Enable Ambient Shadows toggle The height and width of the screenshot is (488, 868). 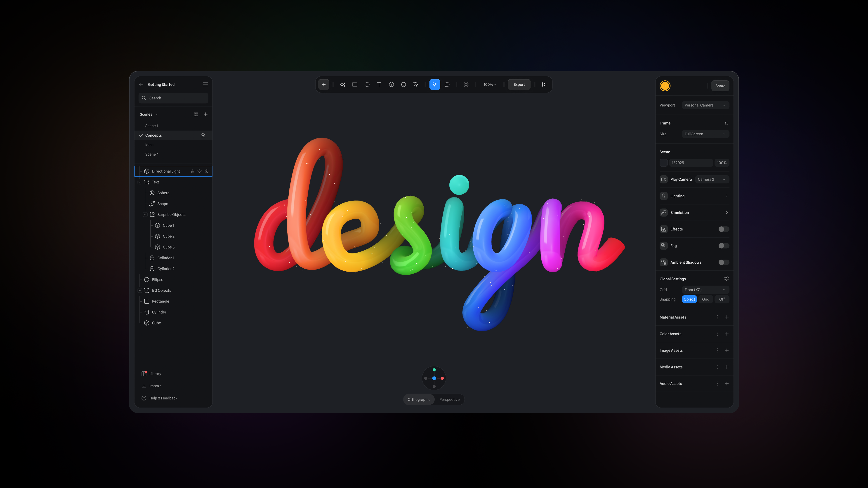tap(723, 262)
